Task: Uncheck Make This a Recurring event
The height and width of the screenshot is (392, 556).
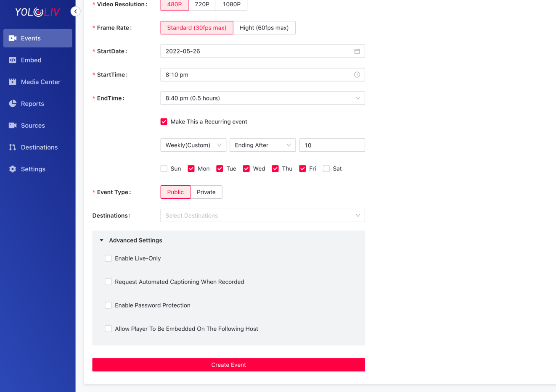Action: [x=164, y=122]
